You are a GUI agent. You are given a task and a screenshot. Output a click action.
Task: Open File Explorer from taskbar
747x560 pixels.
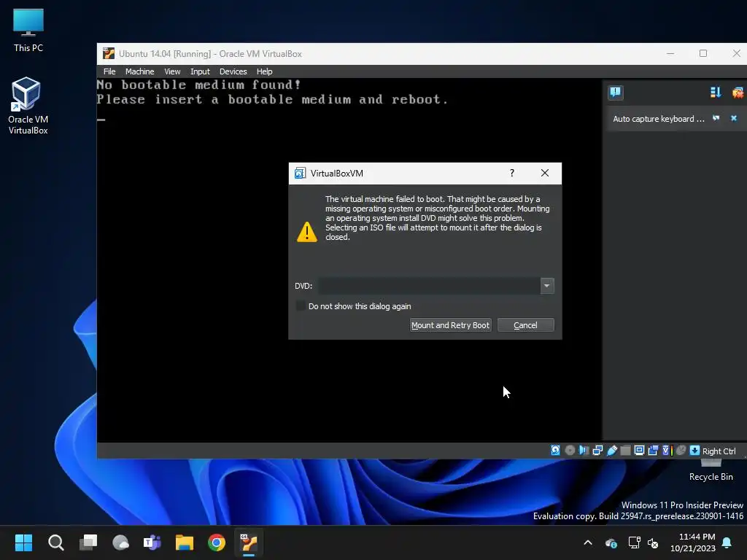185,542
